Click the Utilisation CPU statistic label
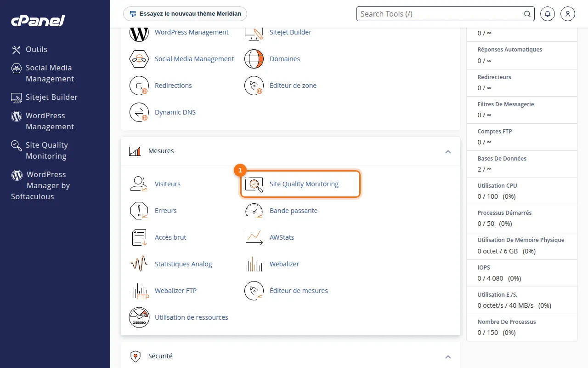This screenshot has width=588, height=368. pyautogui.click(x=497, y=186)
